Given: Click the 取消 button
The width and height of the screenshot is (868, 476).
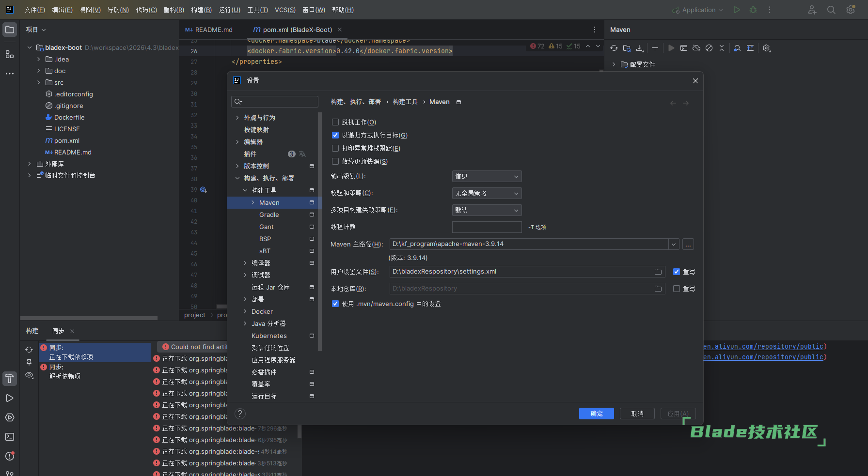Looking at the screenshot, I should 637,414.
